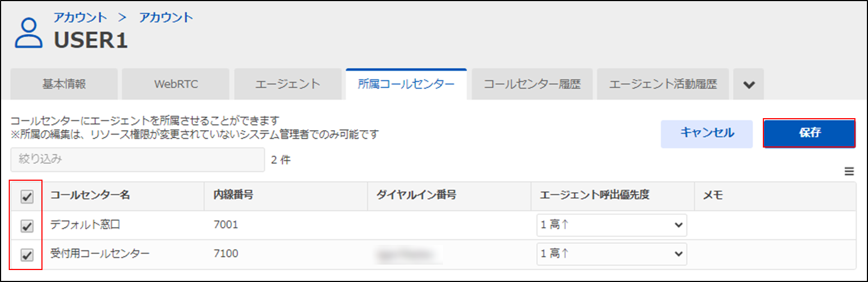
Task: Click the user account profile icon
Action: [x=28, y=34]
